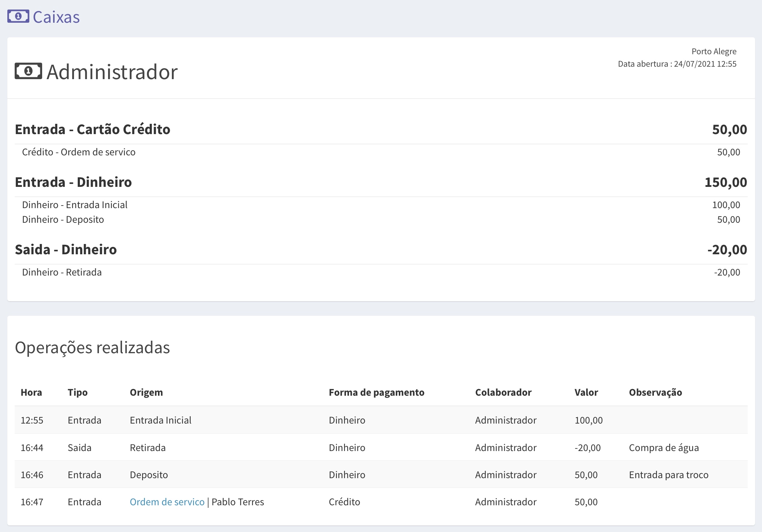Click the Forma de pagamento column header
Viewport: 762px width, 532px height.
(376, 392)
